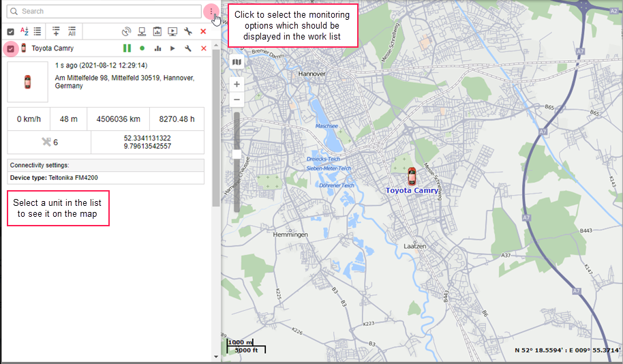Focus the unit Search field
Screen dimensions: 623x364
[x=104, y=11]
